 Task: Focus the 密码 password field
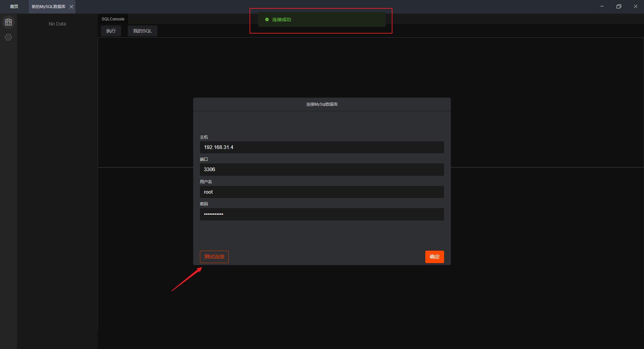point(322,214)
